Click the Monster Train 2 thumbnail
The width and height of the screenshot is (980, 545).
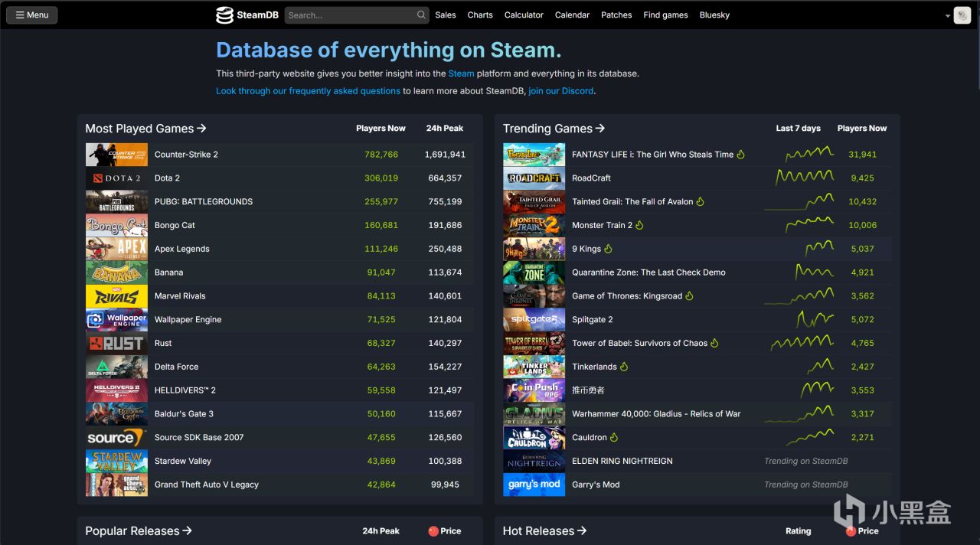point(534,225)
